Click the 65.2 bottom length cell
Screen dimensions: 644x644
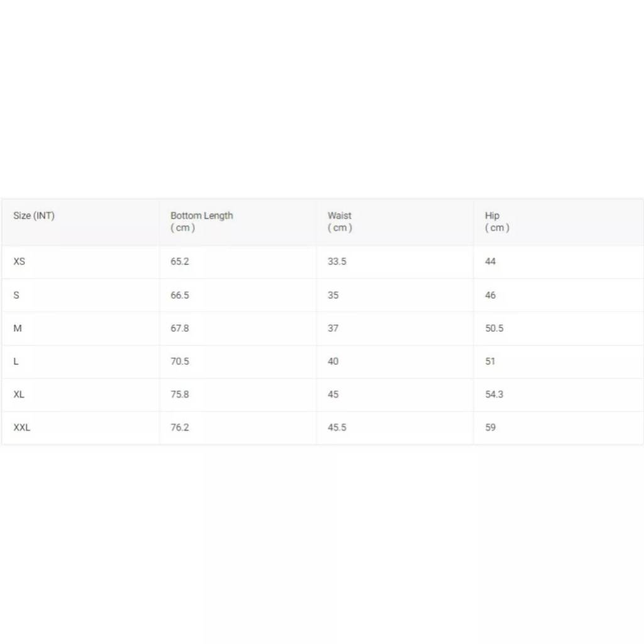point(180,262)
